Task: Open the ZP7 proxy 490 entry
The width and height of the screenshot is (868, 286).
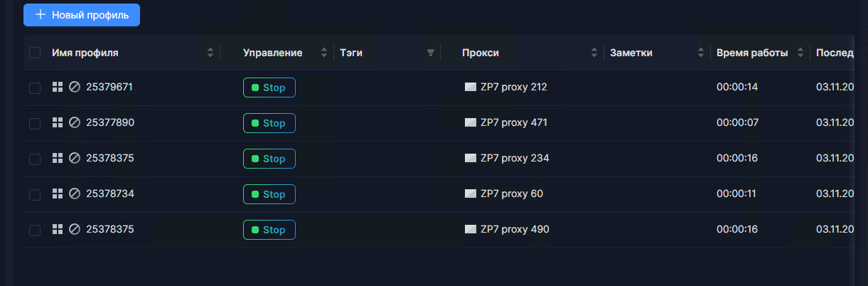Action: [515, 230]
